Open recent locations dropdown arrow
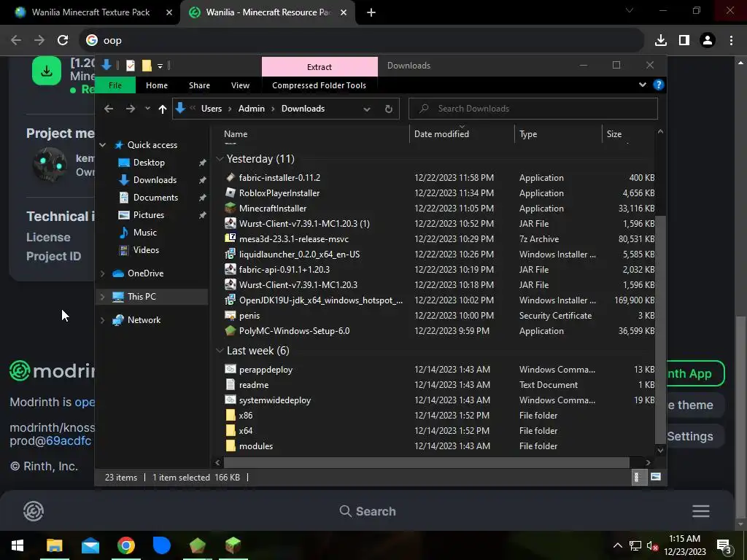The width and height of the screenshot is (747, 560). point(147,109)
